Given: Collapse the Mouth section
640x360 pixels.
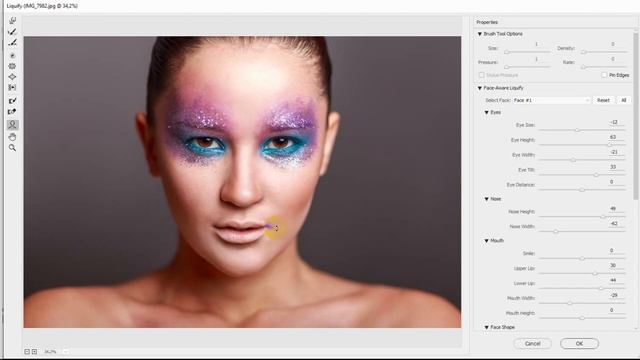Looking at the screenshot, I should [x=487, y=241].
